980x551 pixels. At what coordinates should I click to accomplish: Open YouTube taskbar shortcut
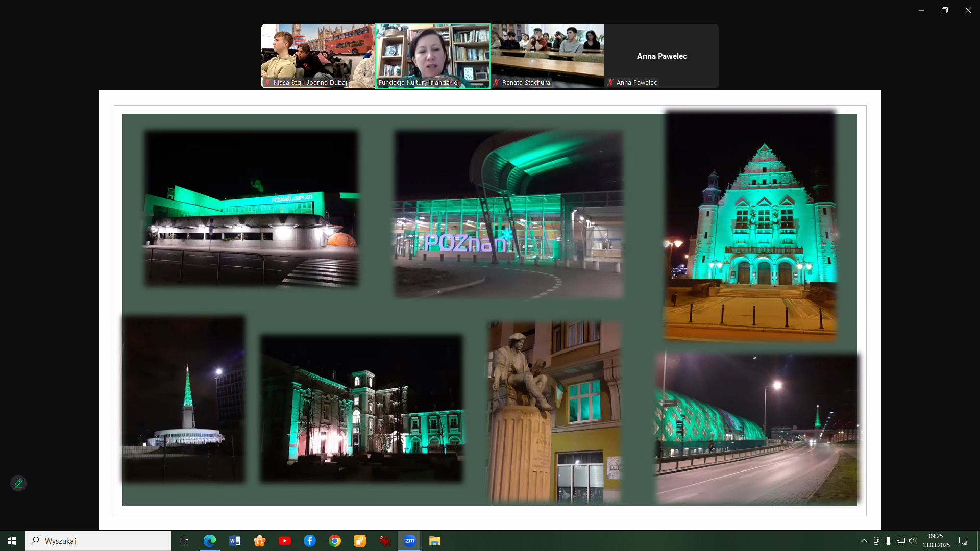(285, 541)
